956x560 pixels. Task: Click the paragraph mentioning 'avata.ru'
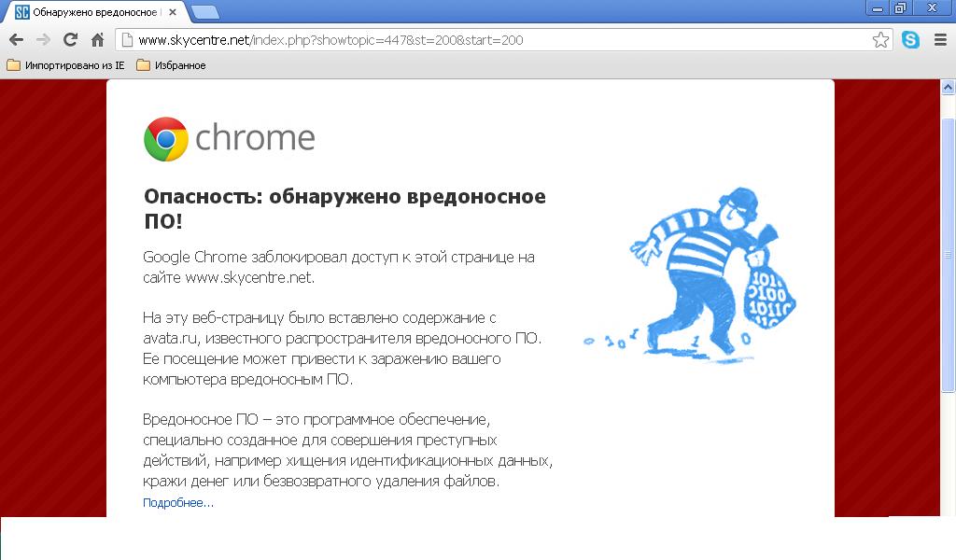coord(342,348)
